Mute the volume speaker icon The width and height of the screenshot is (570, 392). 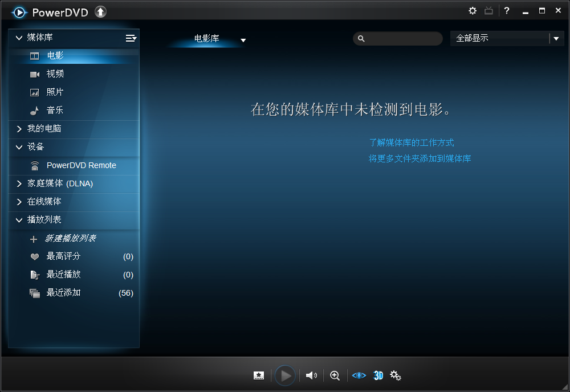tap(311, 375)
